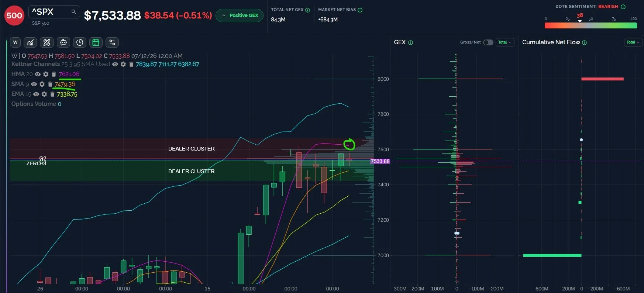Image resolution: width=644 pixels, height=293 pixels.
Task: Show 0DTE Sentiment info icon
Action: click(623, 7)
